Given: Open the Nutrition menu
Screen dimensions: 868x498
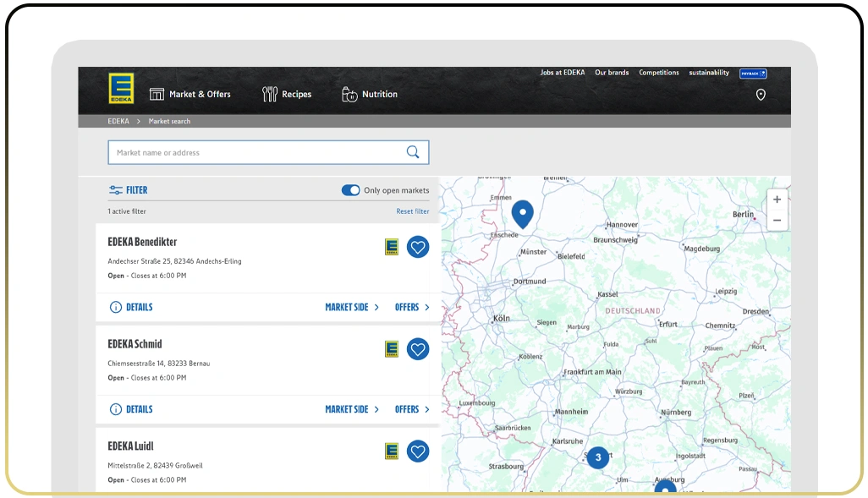Looking at the screenshot, I should [x=370, y=95].
